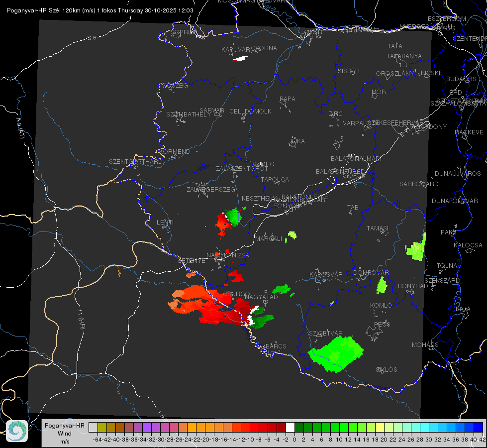The image size is (487, 448).
Task: Click the swirl logo beside the legend
Action: tap(17, 431)
